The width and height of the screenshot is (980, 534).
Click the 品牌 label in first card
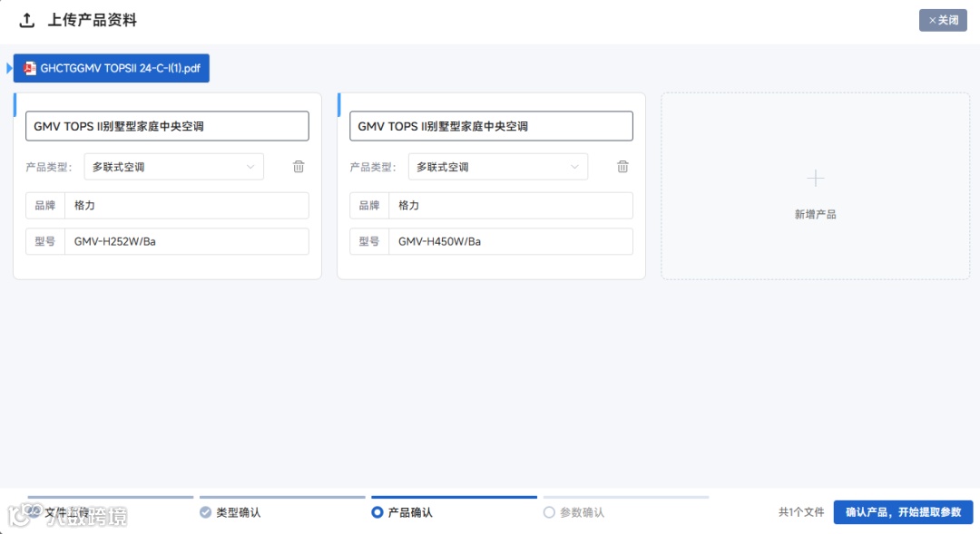coord(45,206)
